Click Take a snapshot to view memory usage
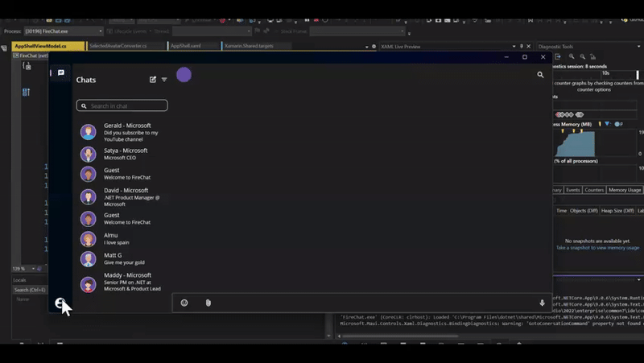644x363 pixels. 597,248
